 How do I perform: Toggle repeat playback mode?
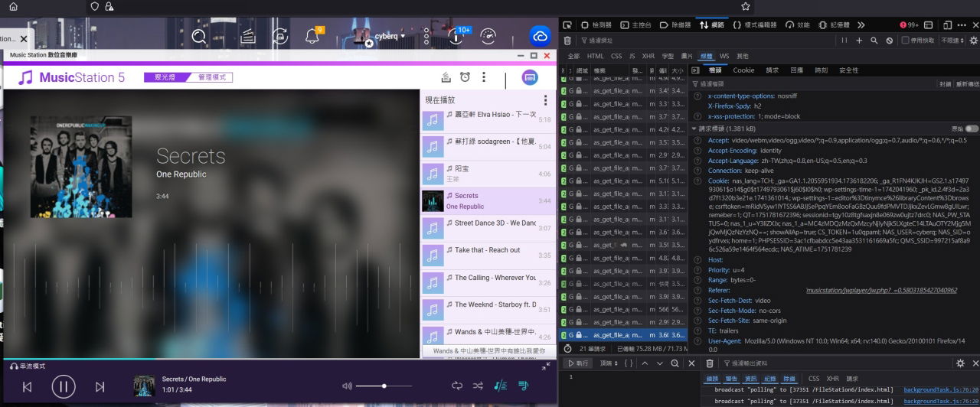pos(457,386)
